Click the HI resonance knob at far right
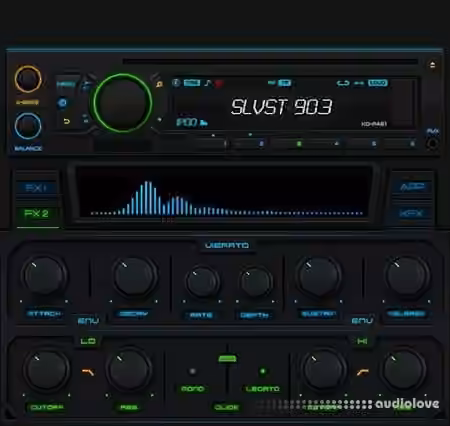 click(x=404, y=370)
